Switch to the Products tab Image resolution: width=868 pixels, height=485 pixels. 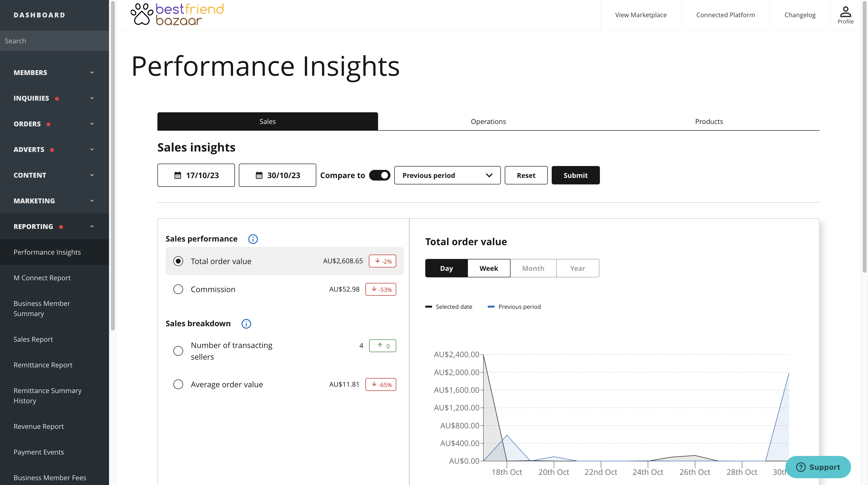[709, 121]
